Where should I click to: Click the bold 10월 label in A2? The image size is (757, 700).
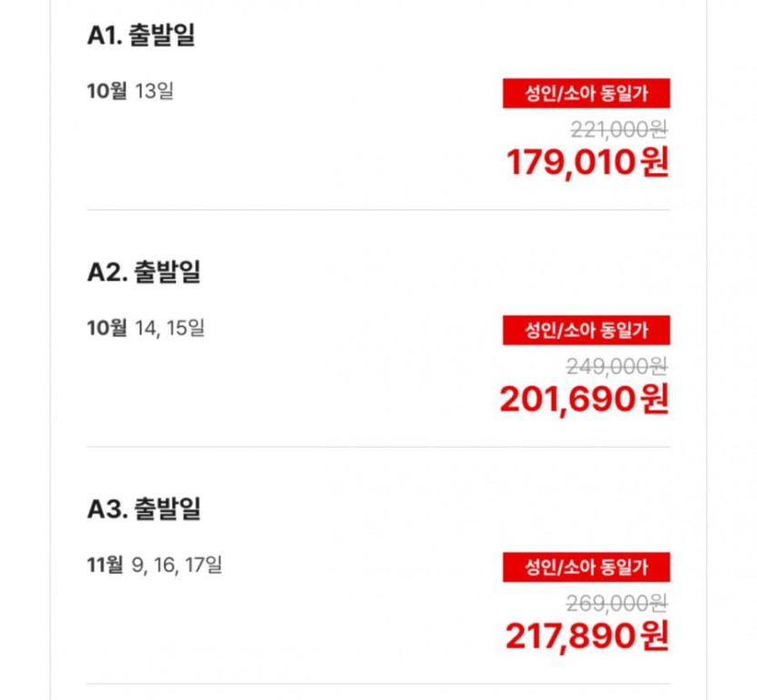tap(107, 327)
